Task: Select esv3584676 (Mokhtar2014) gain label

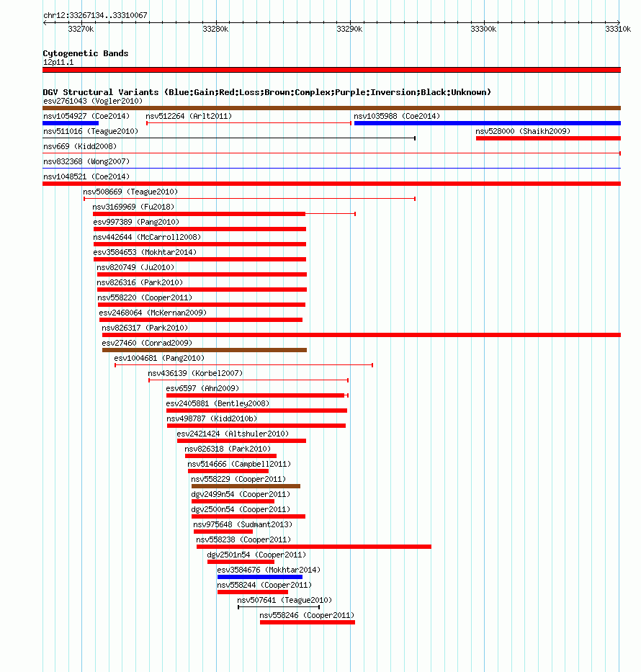Action: pos(269,570)
